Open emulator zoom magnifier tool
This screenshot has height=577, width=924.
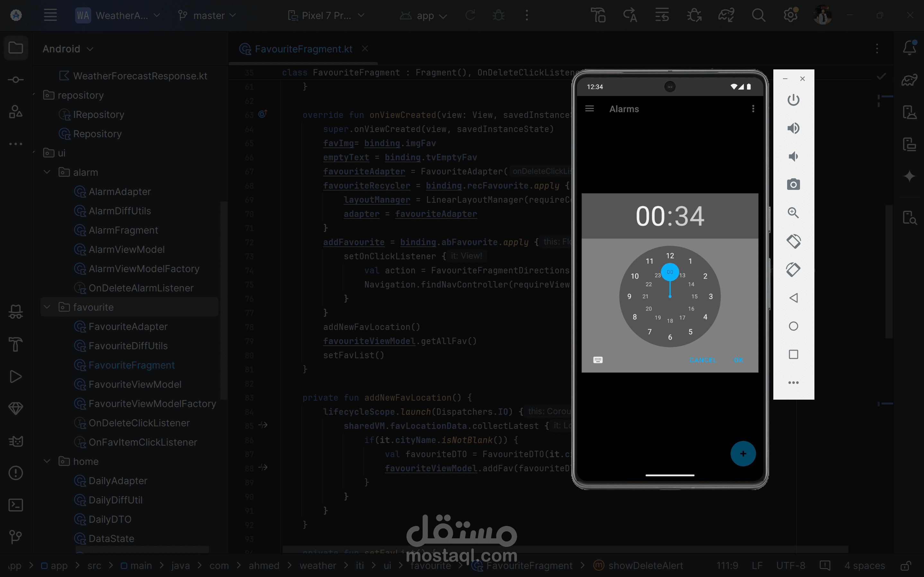tap(793, 213)
